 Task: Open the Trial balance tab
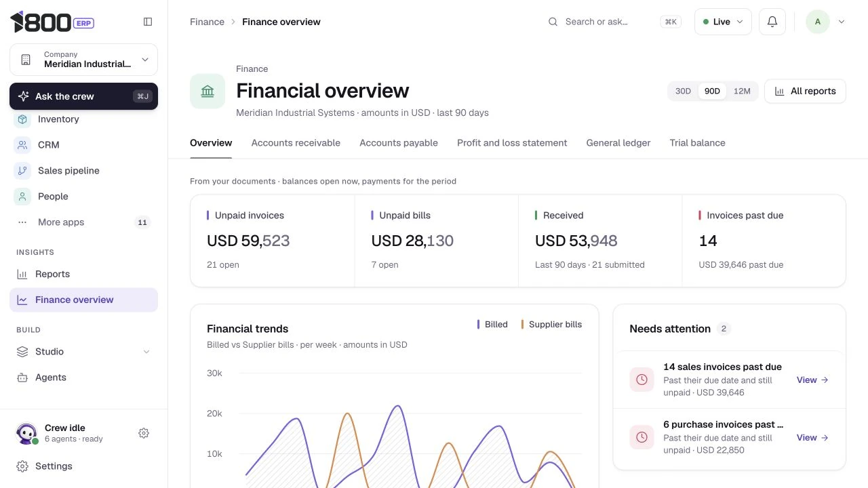[x=697, y=143]
